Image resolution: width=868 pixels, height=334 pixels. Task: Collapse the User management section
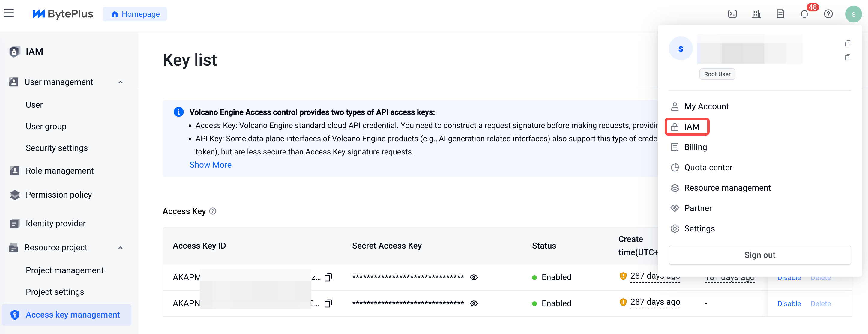(x=120, y=82)
